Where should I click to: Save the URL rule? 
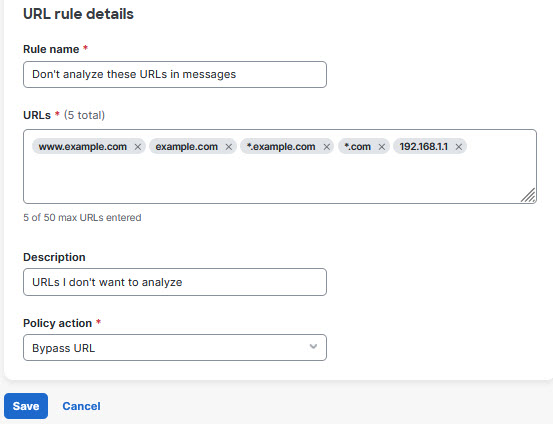pos(26,406)
